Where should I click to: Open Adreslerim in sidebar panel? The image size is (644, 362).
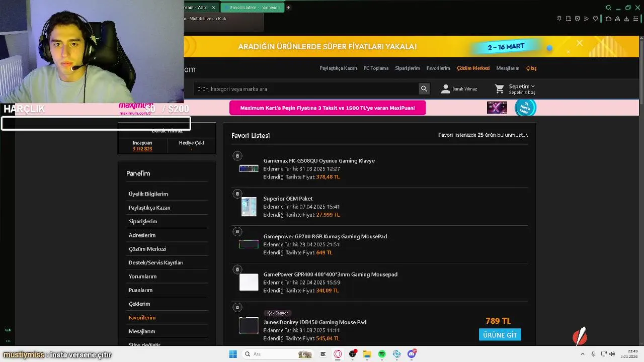142,235
